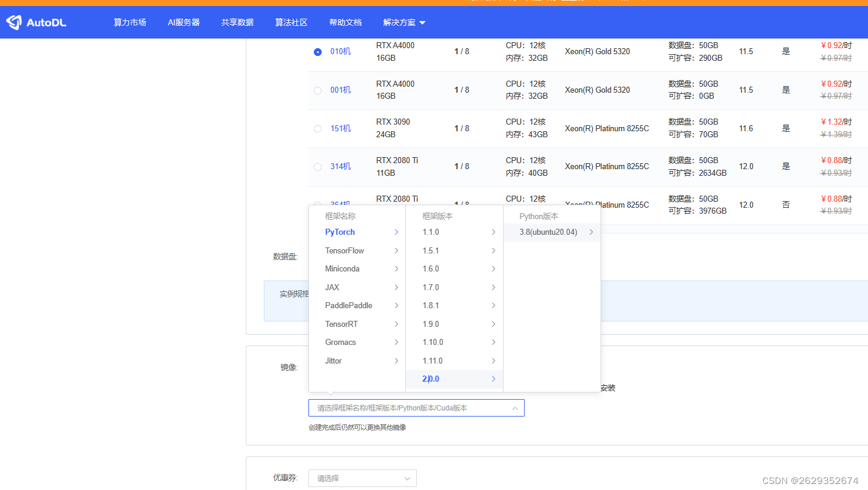Viewport: 868px width, 490px height.
Task: Select framework version 2.0.0
Action: pyautogui.click(x=454, y=379)
